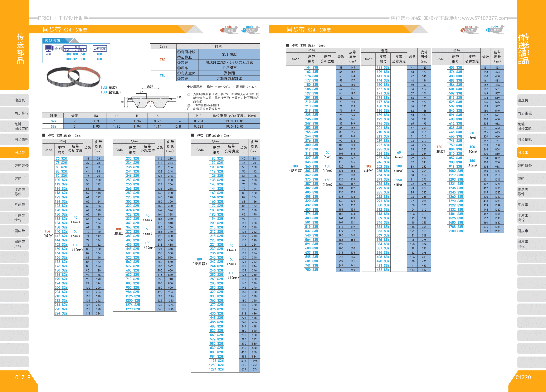The width and height of the screenshot is (546, 392).
Task: Select the S2M row label in the dimensions table
Action: coord(53,121)
